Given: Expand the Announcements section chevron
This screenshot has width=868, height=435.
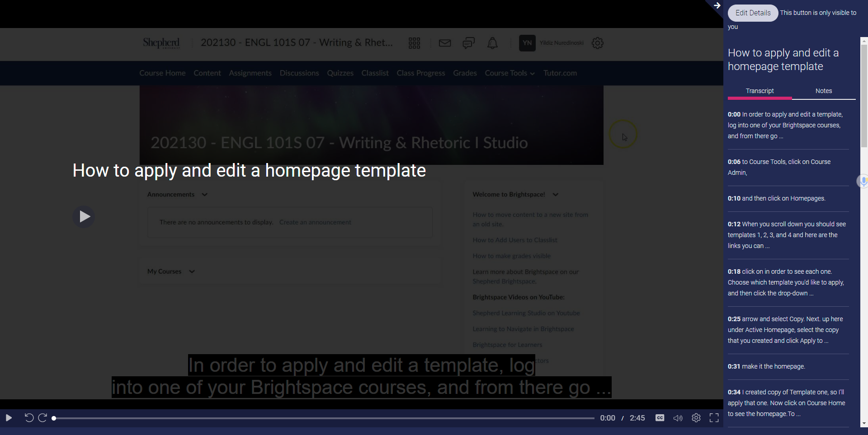Looking at the screenshot, I should (x=204, y=194).
